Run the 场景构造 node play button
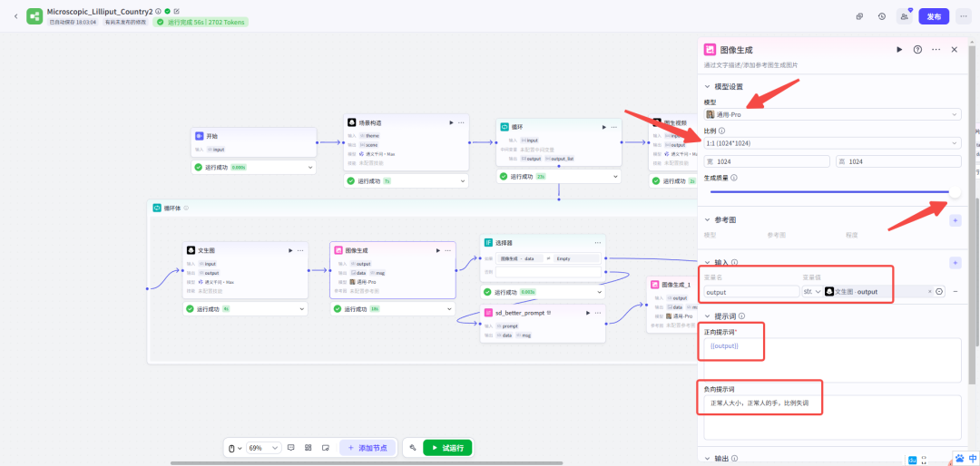The image size is (980, 466). coord(451,123)
